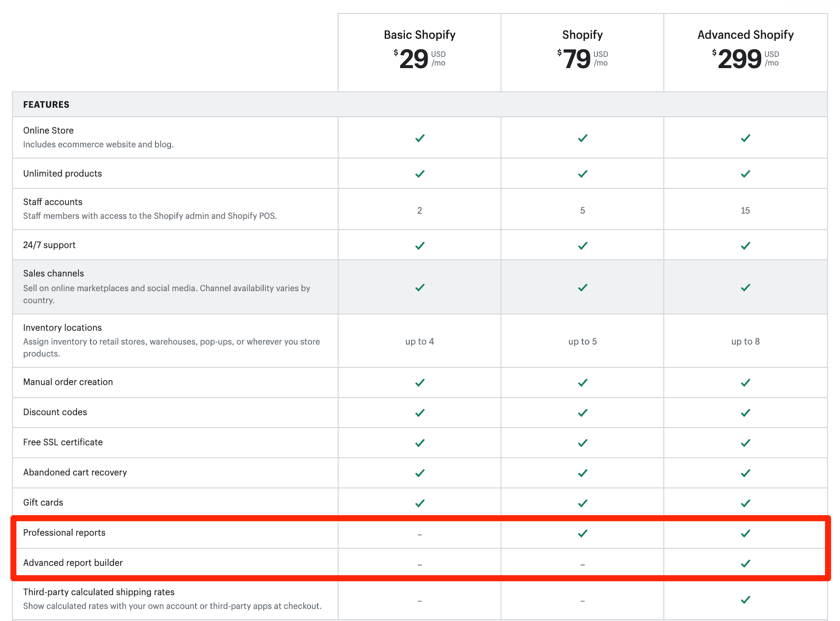
Task: Click the FEATURES section header
Action: tap(46, 104)
